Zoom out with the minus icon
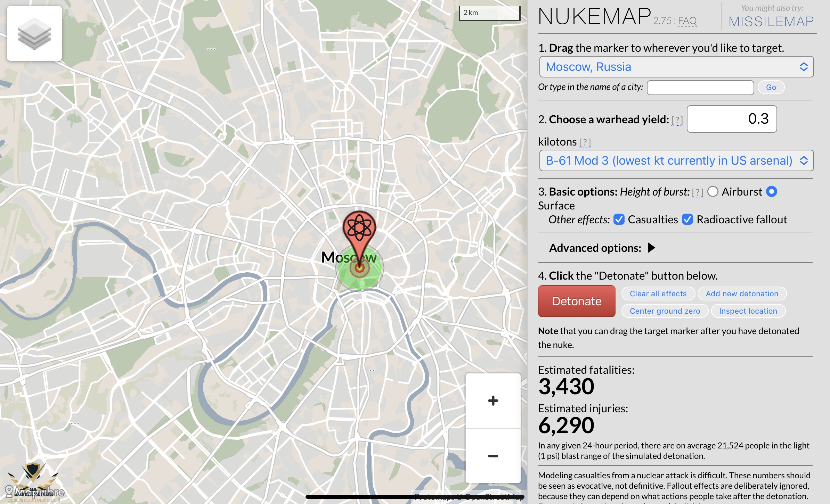 493,456
